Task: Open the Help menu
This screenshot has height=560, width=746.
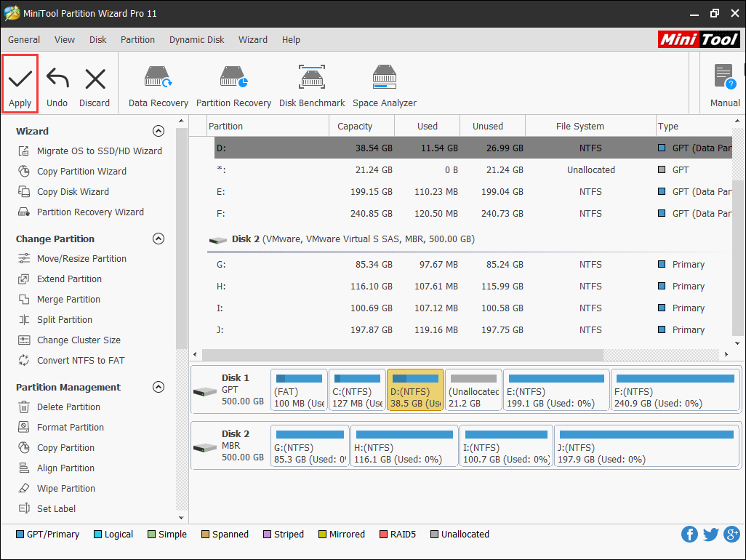Action: tap(291, 40)
